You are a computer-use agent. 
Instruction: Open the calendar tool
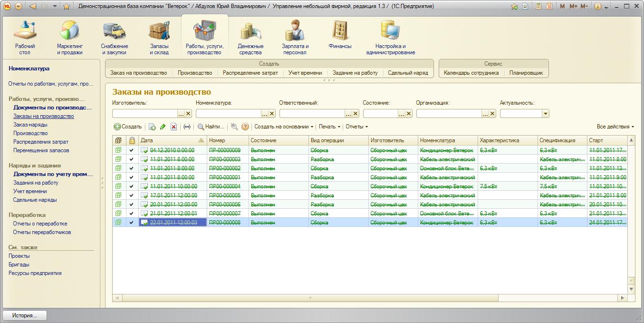tap(549, 6)
